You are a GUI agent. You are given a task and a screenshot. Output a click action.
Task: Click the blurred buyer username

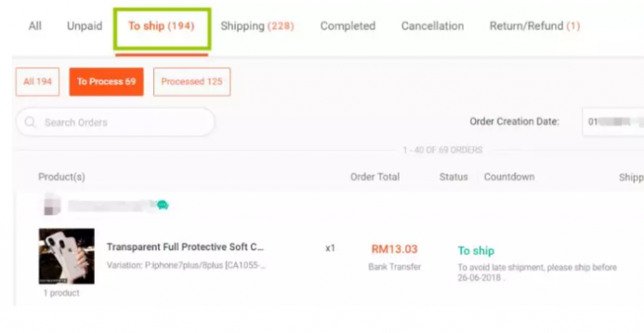click(110, 205)
